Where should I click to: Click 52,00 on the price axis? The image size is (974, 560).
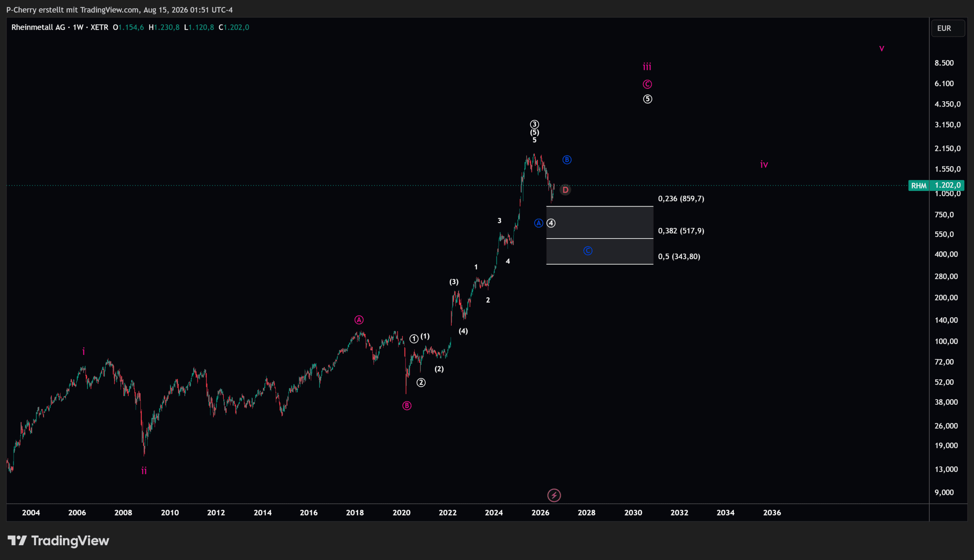pyautogui.click(x=944, y=382)
